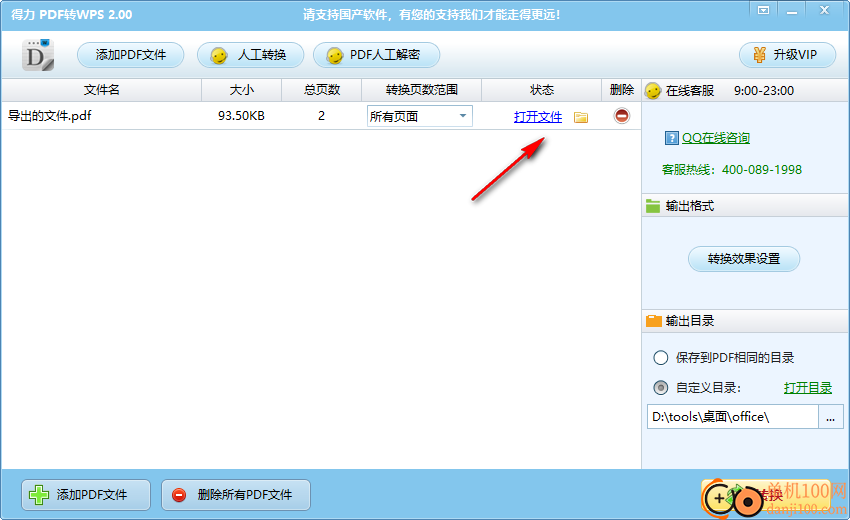The image size is (850, 520).
Task: Open 人工转换 manual conversion
Action: click(250, 55)
